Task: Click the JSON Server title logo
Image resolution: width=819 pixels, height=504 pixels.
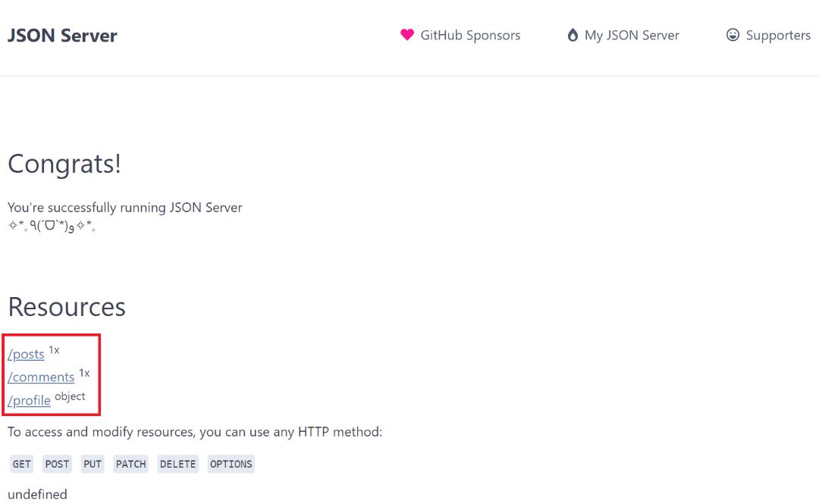Action: (62, 35)
